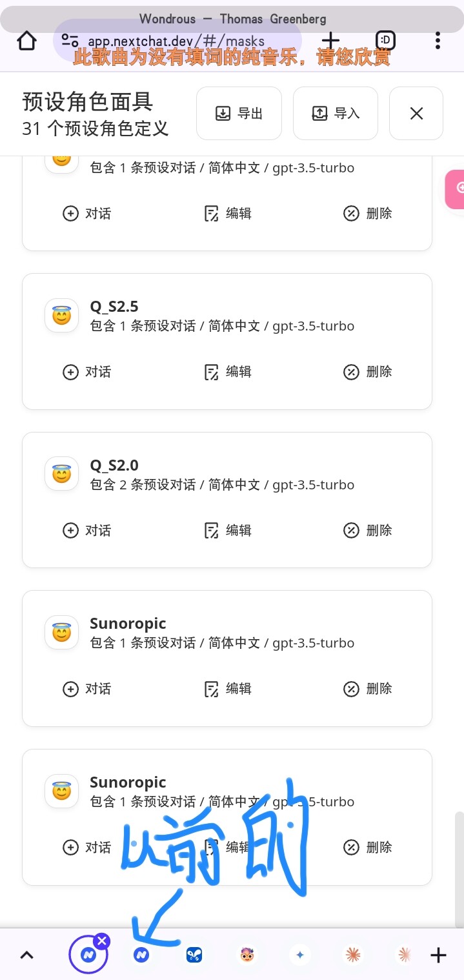464x980 pixels.
Task: Open the browser three-dot menu
Action: click(x=438, y=41)
